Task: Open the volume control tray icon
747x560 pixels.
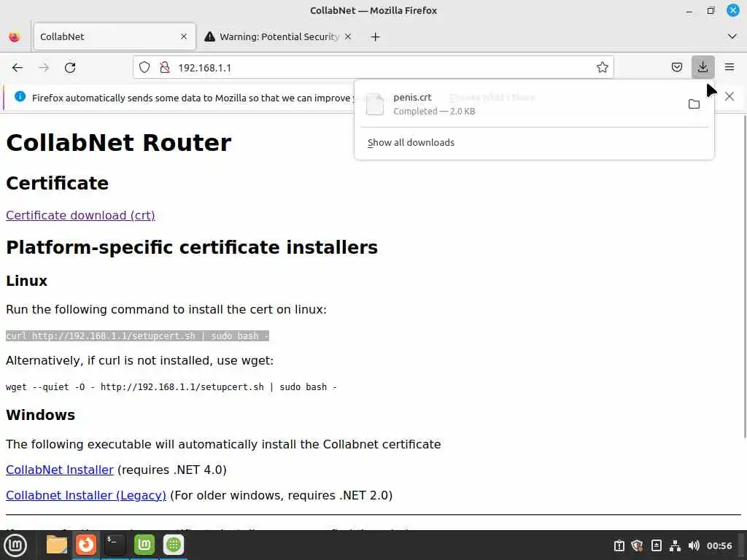Action: 694,545
